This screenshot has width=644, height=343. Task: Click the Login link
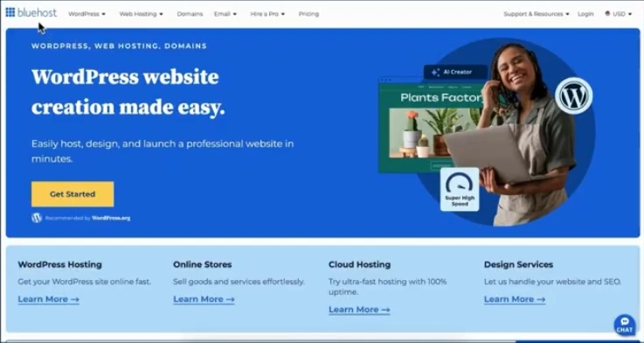[x=585, y=14]
